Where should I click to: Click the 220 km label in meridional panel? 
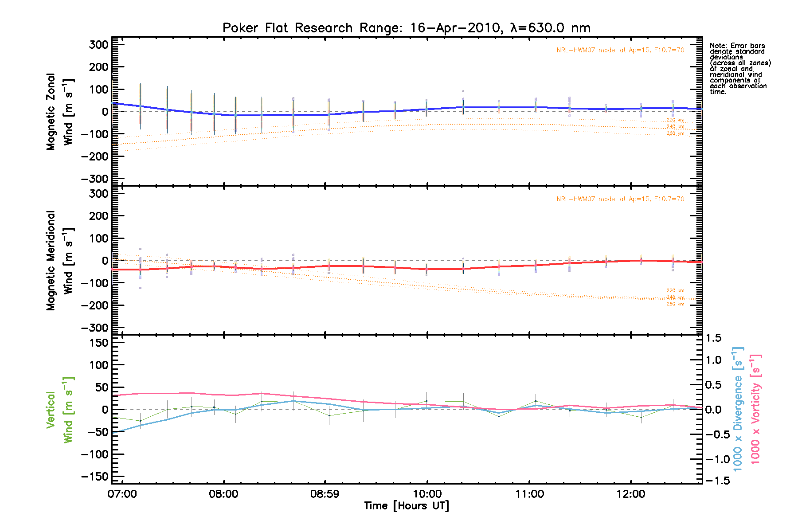pos(675,291)
